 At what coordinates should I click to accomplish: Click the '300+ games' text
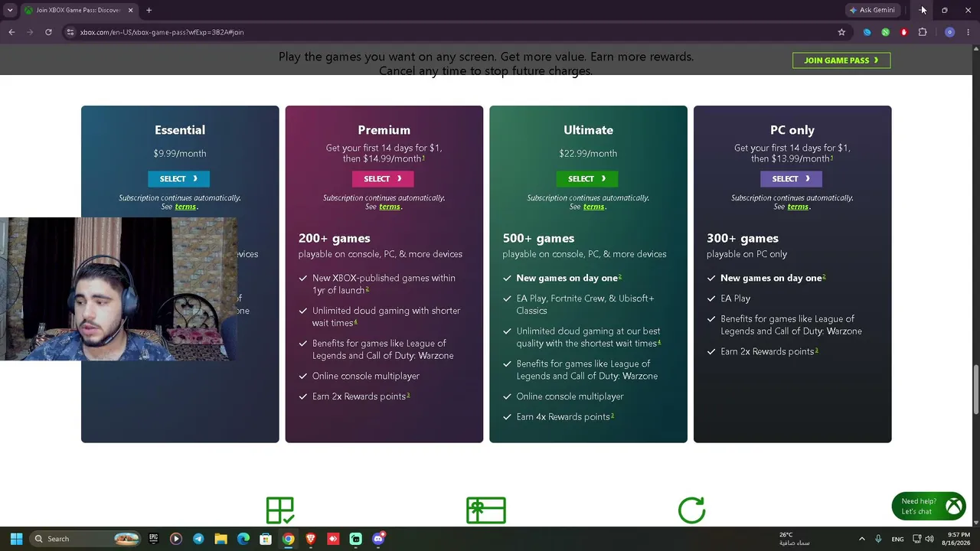click(x=743, y=239)
